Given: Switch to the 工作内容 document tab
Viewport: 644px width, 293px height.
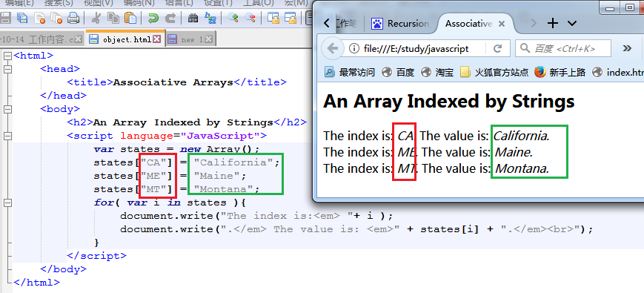Looking at the screenshot, I should tap(42, 39).
